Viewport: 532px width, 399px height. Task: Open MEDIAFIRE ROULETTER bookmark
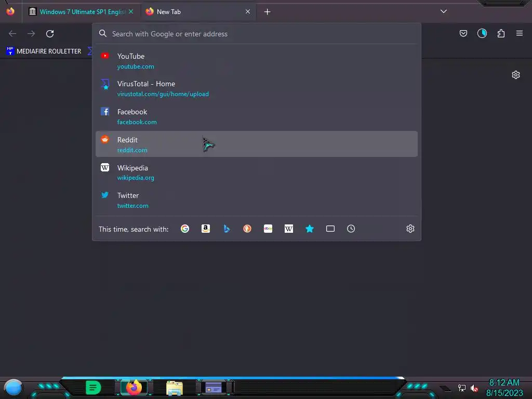44,51
